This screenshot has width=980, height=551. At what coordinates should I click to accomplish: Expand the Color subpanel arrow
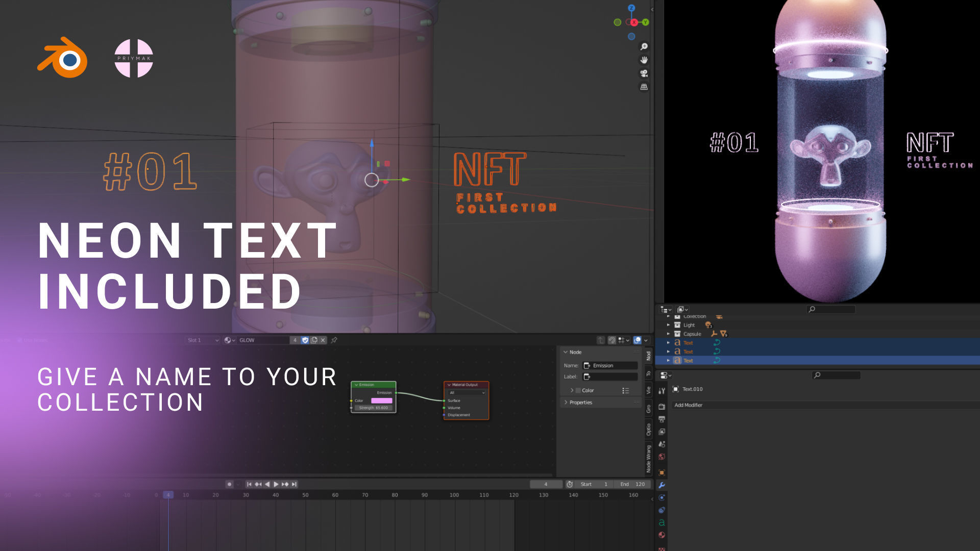coord(572,391)
